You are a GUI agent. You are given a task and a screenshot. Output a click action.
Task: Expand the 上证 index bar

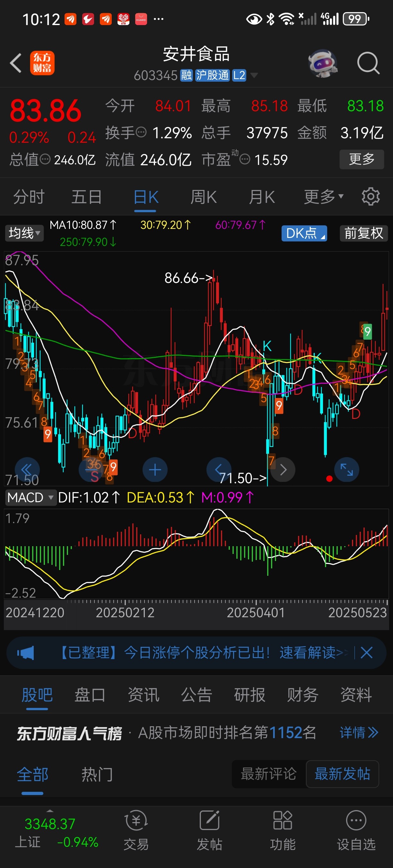click(x=50, y=811)
